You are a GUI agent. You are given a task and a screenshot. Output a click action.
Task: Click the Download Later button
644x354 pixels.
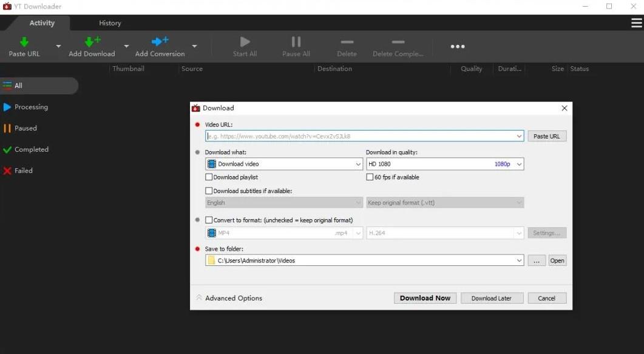pos(491,298)
